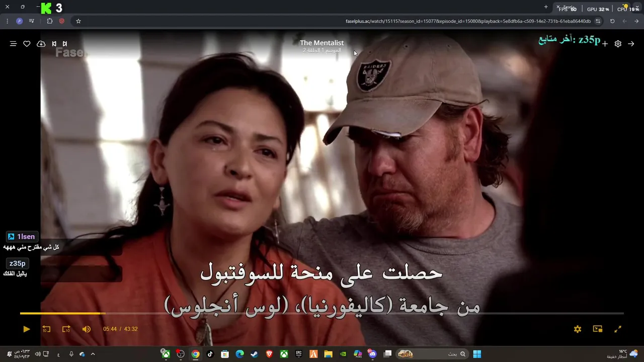
Task: Click the faselplus.ac URL address bar
Action: [468, 21]
